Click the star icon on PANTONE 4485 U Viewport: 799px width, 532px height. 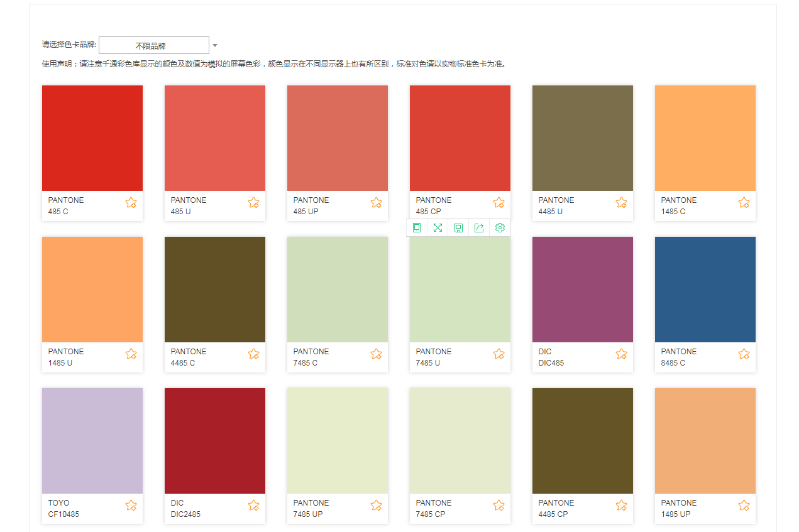click(x=621, y=202)
